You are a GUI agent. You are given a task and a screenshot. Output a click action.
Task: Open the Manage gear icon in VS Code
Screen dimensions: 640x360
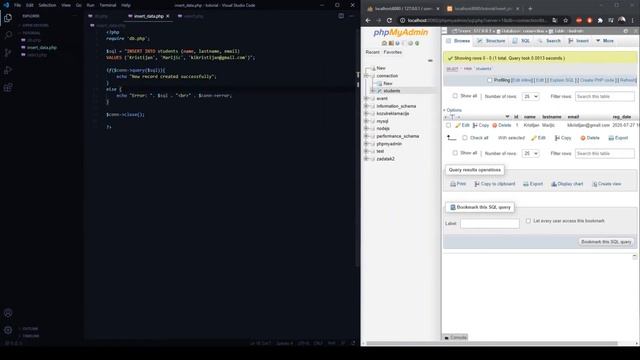tap(8, 330)
